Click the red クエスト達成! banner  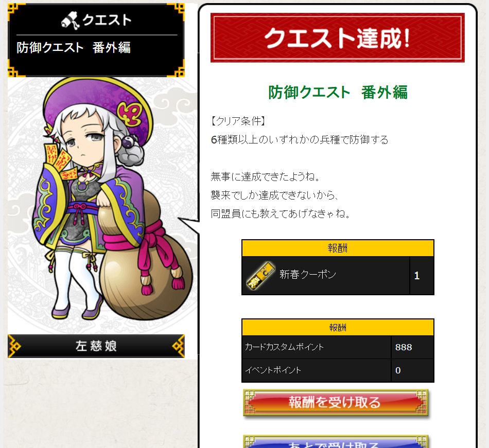(x=338, y=38)
